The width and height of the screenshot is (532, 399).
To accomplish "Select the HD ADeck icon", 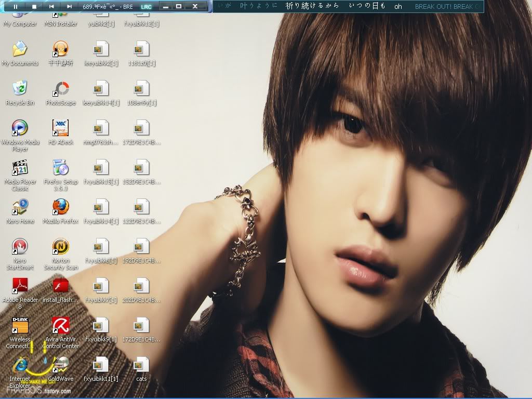I will 61,128.
